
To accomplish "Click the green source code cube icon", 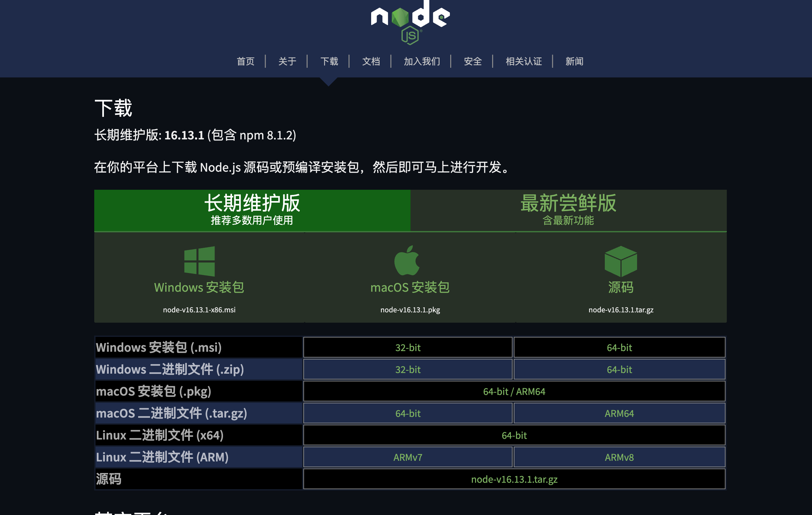I will pos(621,261).
